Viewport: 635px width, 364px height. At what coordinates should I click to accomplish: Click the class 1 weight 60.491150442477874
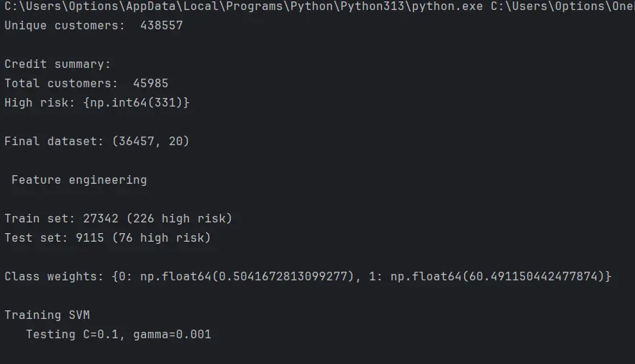pyautogui.click(x=533, y=277)
